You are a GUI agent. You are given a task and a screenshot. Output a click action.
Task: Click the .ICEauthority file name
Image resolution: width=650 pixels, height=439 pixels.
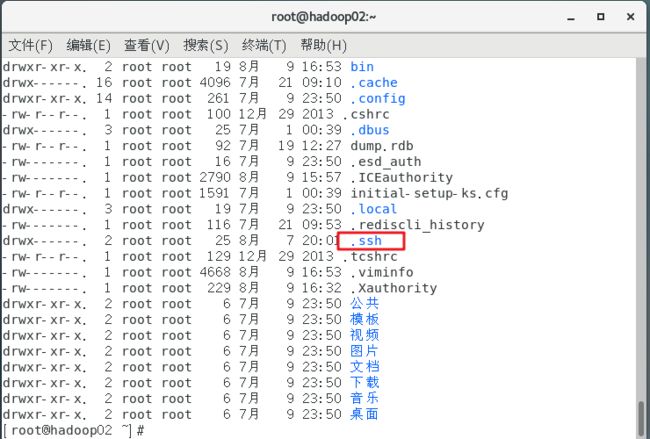click(401, 177)
